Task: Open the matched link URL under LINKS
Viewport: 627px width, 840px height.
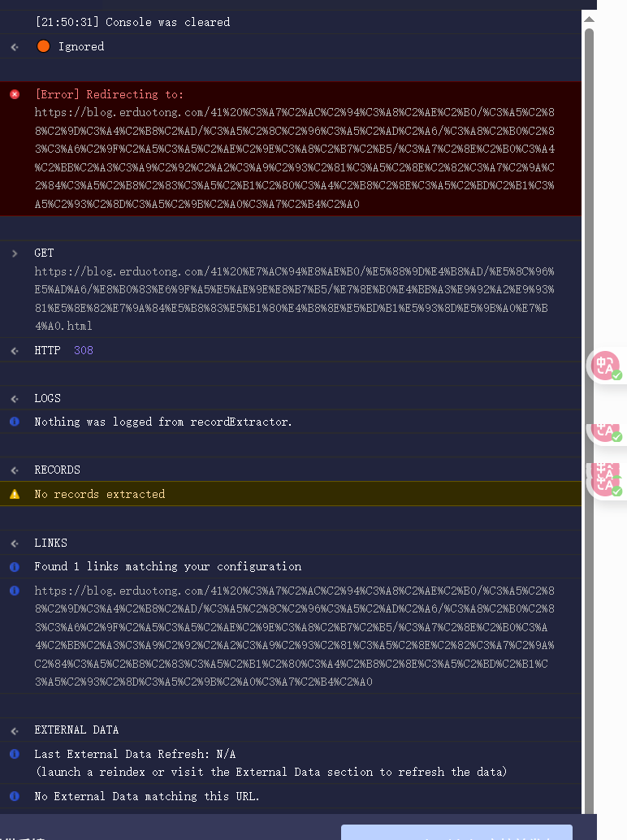Action: click(295, 636)
